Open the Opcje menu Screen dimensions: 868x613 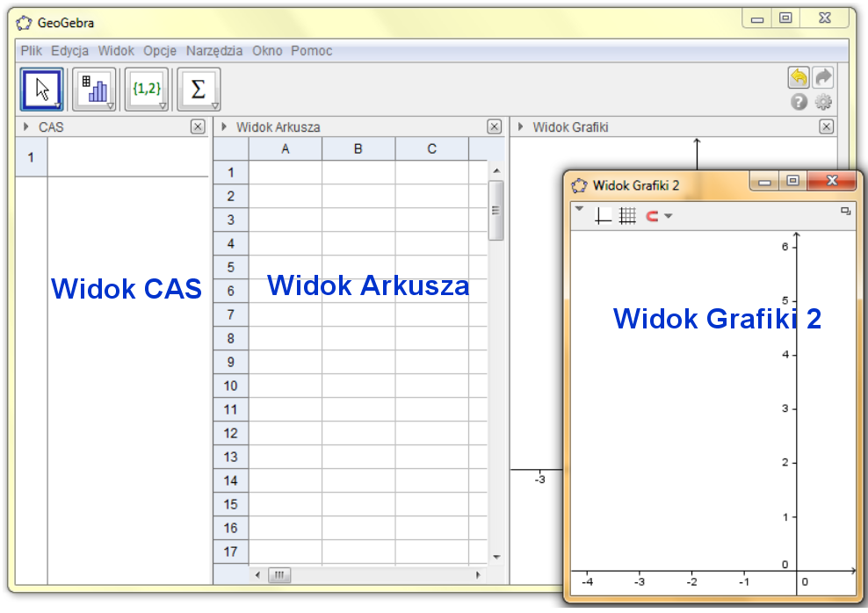click(x=160, y=51)
